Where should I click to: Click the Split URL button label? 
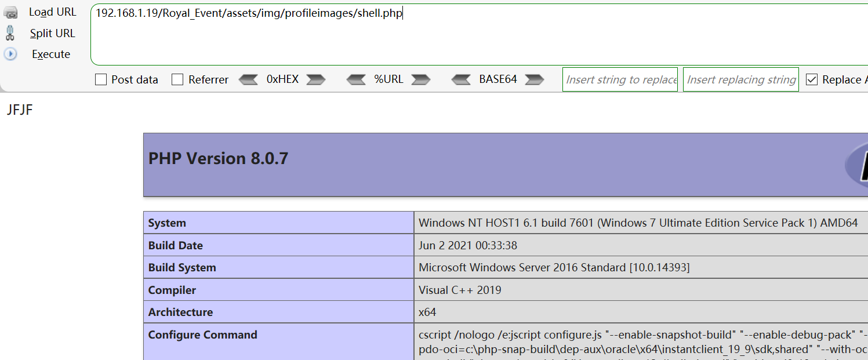53,34
